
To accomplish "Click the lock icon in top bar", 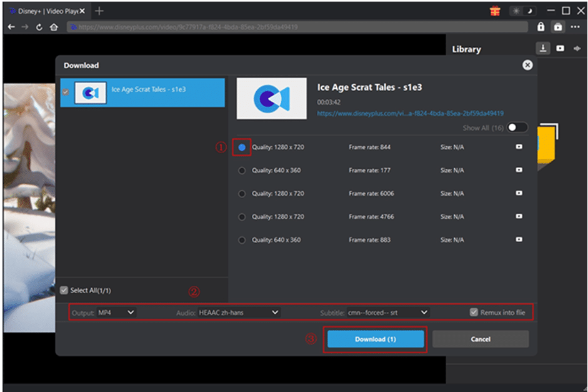I will [x=541, y=28].
